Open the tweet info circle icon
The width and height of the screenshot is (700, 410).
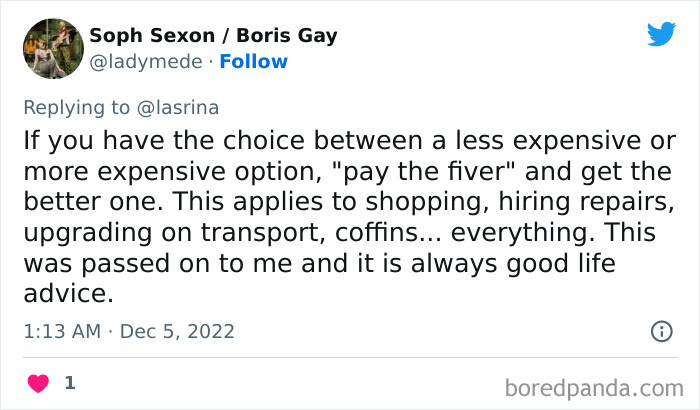coord(661,331)
